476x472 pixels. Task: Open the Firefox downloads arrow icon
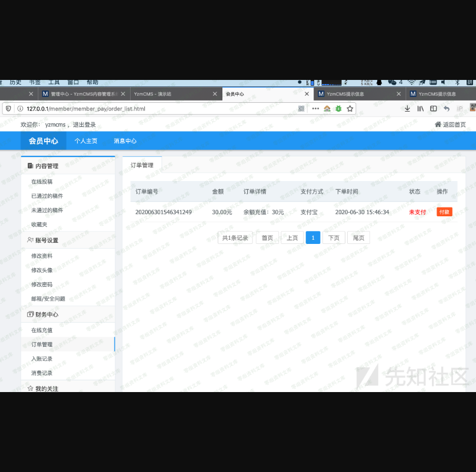click(x=407, y=109)
